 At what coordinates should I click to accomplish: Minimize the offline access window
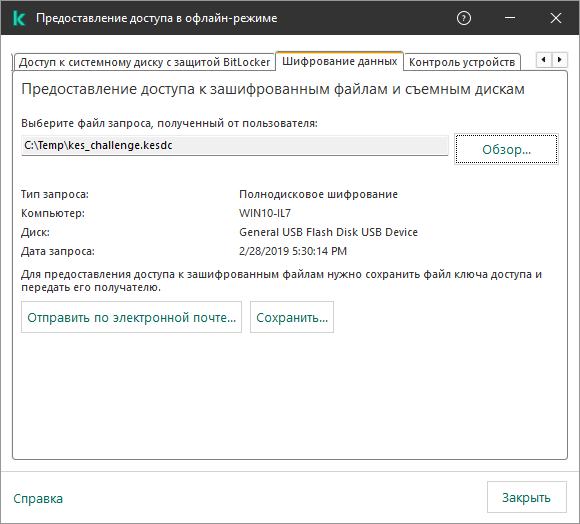click(x=510, y=18)
